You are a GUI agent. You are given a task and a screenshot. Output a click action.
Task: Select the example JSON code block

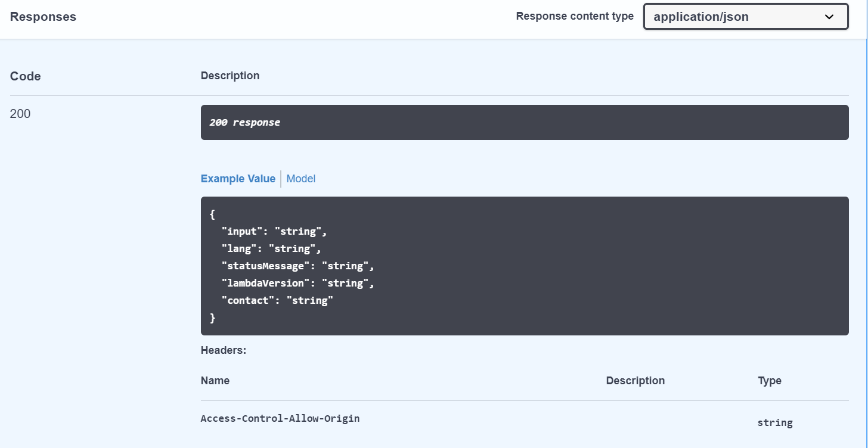click(525, 265)
